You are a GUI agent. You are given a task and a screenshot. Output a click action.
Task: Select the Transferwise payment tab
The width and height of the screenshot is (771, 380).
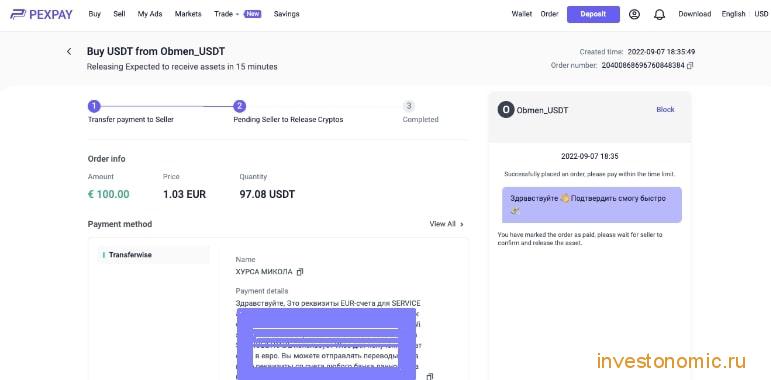[x=154, y=255]
